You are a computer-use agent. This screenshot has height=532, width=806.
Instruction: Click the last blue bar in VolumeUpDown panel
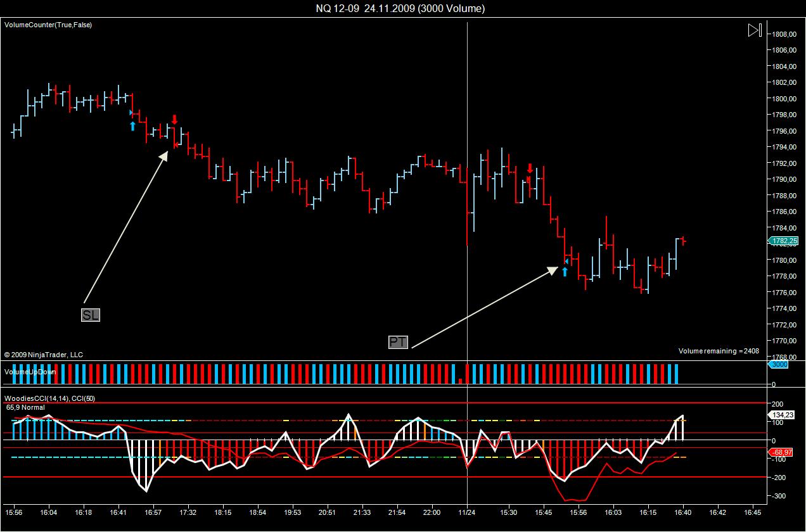tap(676, 374)
